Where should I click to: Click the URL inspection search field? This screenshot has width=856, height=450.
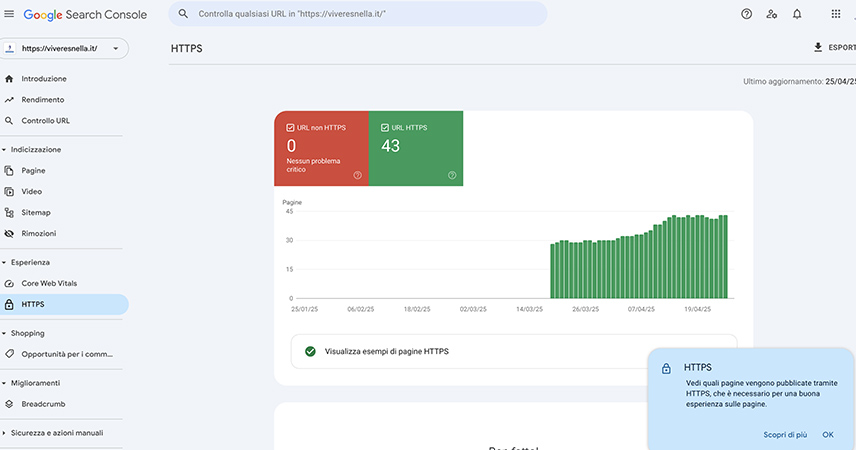(360, 14)
